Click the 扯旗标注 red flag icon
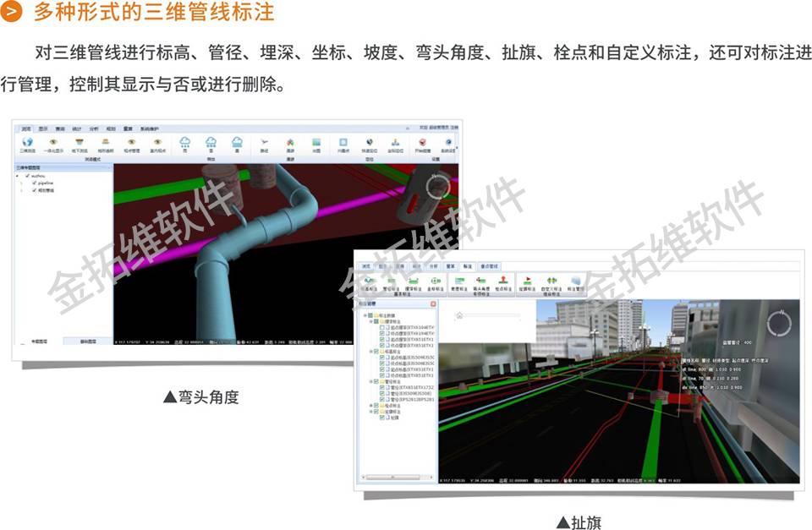Image resolution: width=812 pixels, height=530 pixels. (x=526, y=280)
